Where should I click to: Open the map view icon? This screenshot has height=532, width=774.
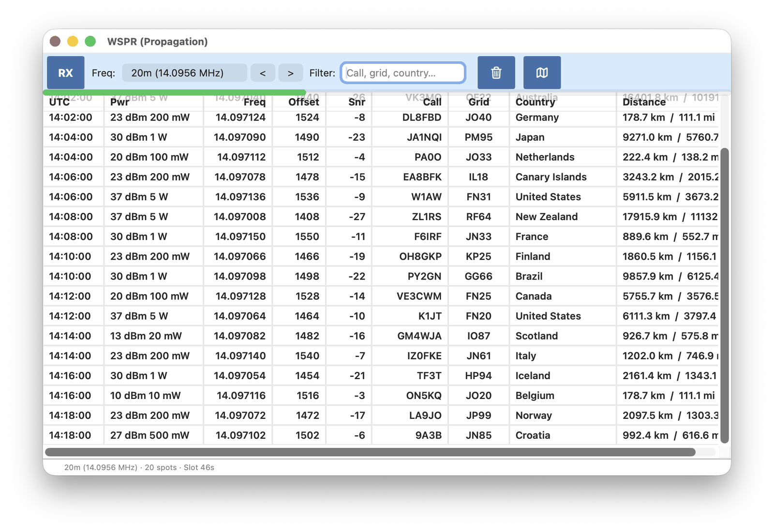click(542, 73)
